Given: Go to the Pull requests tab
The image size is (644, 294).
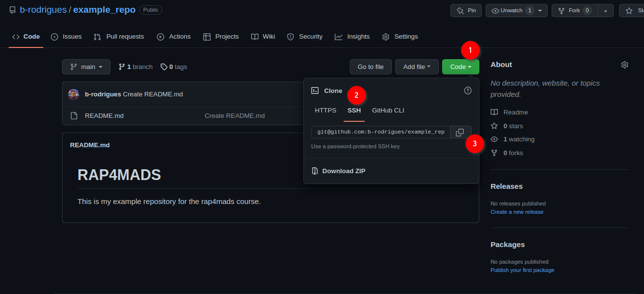Looking at the screenshot, I should pos(119,37).
